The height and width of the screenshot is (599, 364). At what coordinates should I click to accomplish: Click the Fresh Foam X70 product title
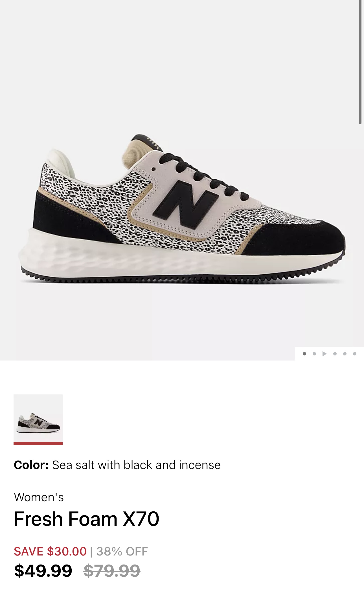[x=87, y=519]
